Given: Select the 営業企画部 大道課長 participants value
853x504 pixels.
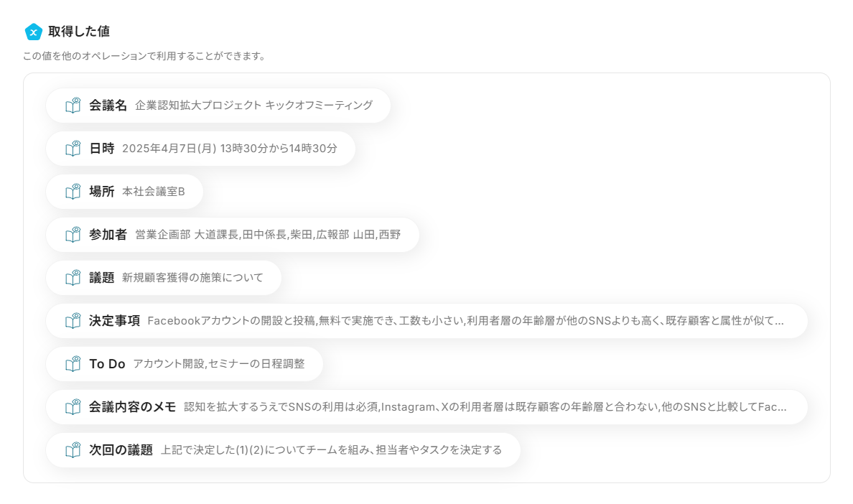Looking at the screenshot, I should pos(267,235).
